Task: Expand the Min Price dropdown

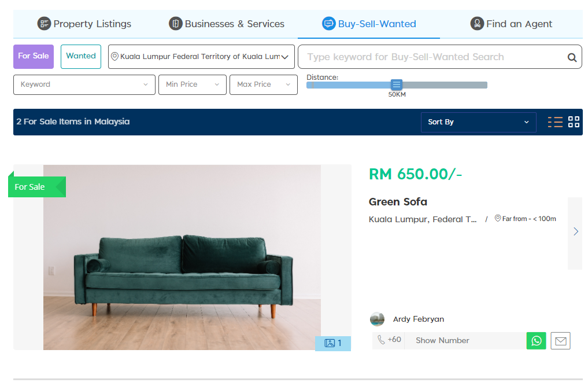Action: tap(193, 84)
